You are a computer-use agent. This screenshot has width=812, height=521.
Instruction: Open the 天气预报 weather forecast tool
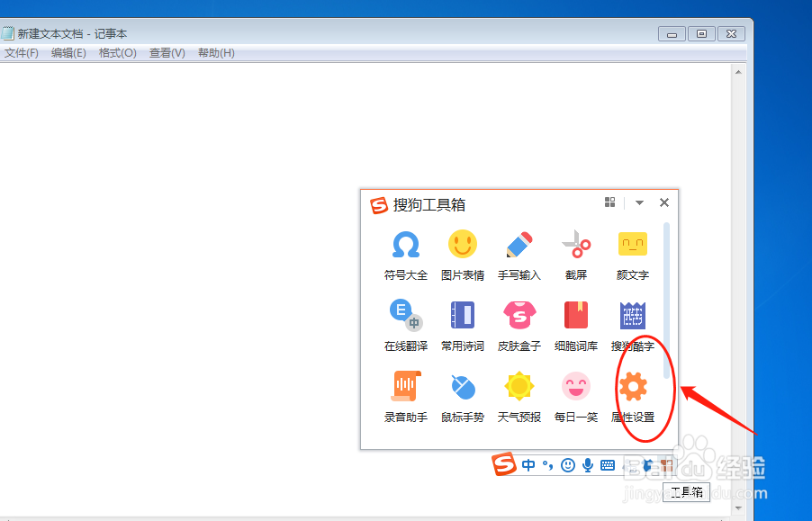(x=519, y=398)
